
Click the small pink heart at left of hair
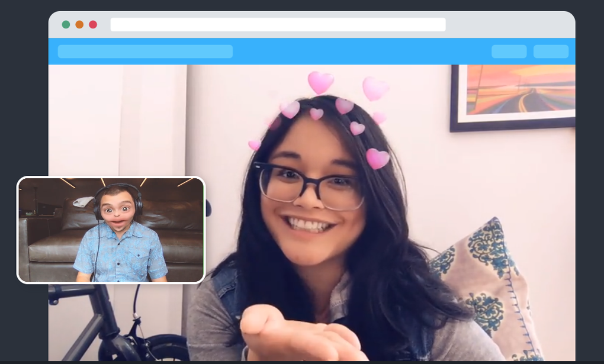click(x=254, y=145)
